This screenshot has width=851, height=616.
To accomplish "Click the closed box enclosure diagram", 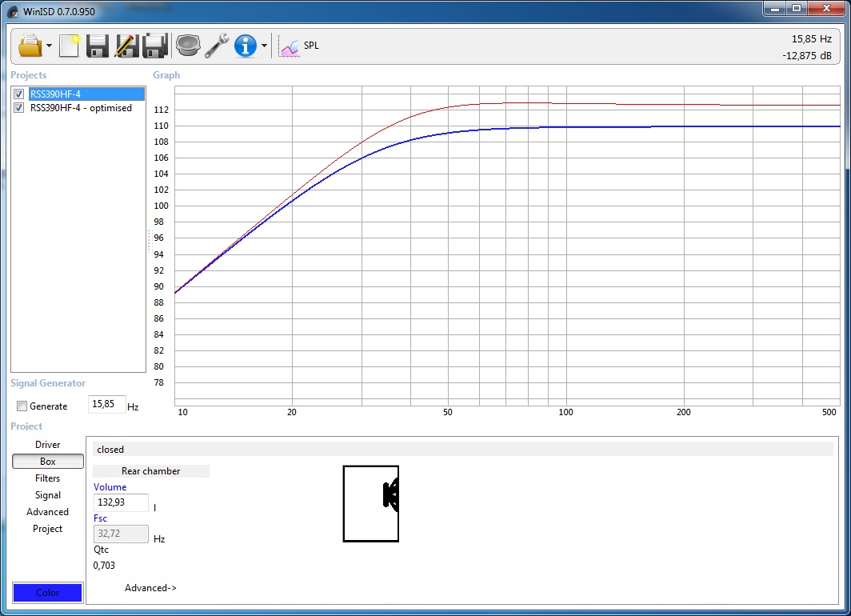I will [x=371, y=504].
